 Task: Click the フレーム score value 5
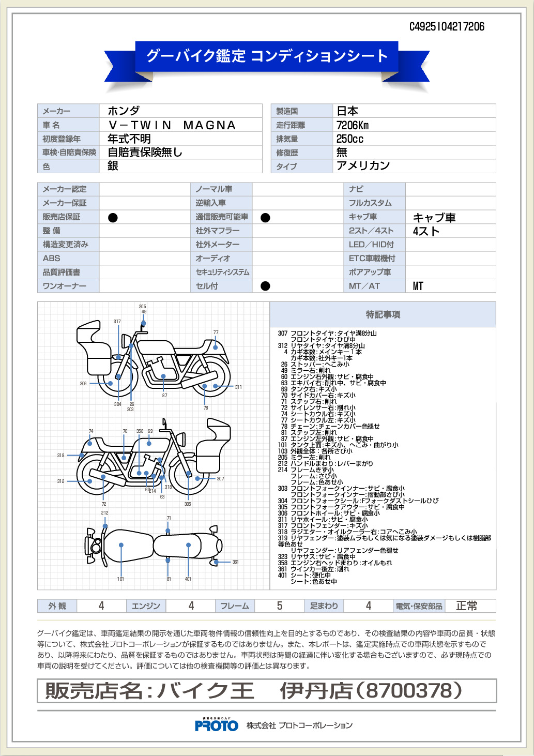coord(280,606)
